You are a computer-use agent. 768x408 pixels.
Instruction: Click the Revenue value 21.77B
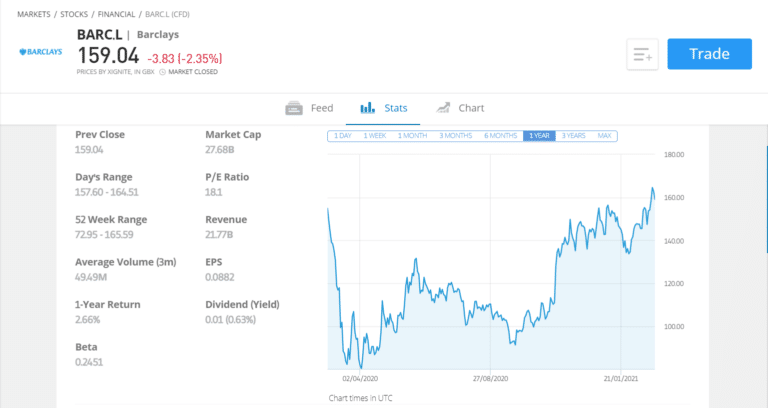[219, 235]
